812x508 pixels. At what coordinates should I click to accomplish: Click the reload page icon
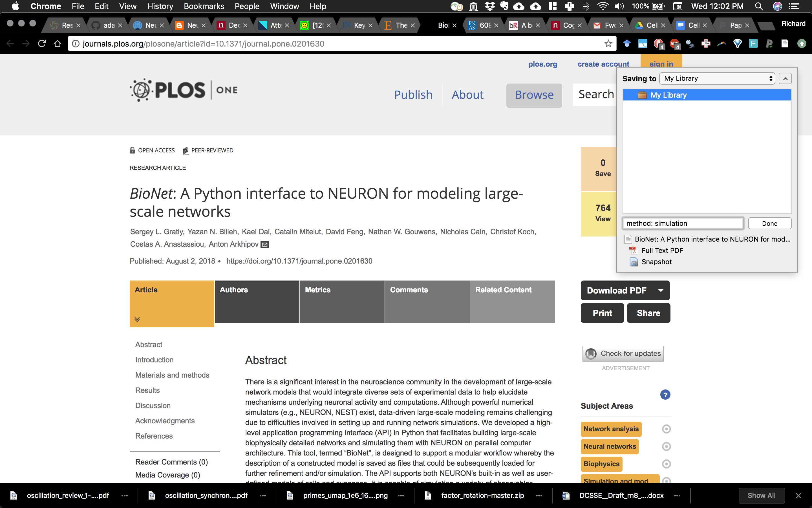(x=42, y=44)
